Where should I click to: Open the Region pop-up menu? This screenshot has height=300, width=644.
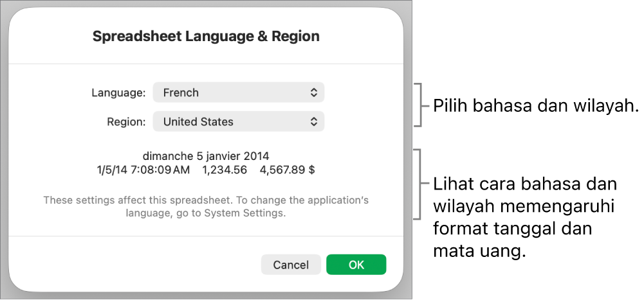pyautogui.click(x=238, y=121)
